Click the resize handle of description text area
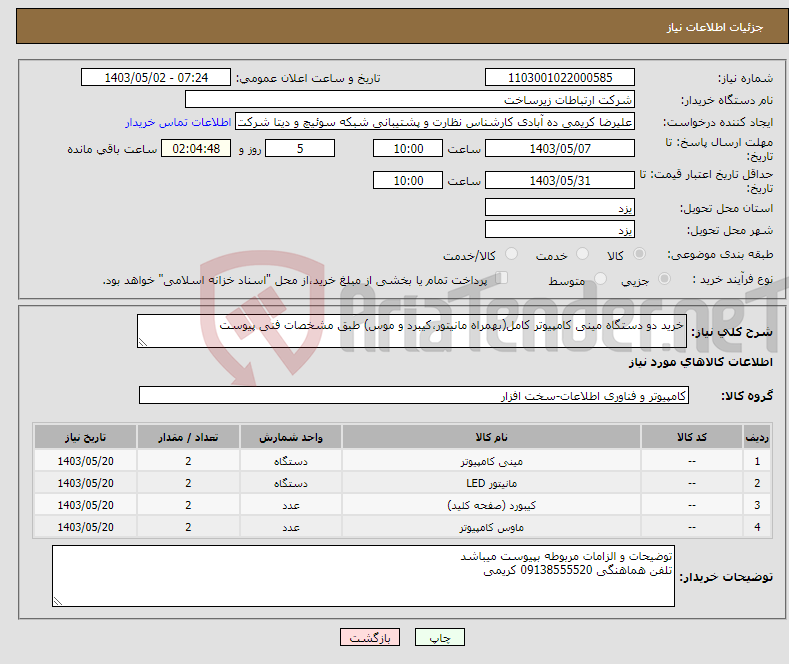 [x=142, y=342]
